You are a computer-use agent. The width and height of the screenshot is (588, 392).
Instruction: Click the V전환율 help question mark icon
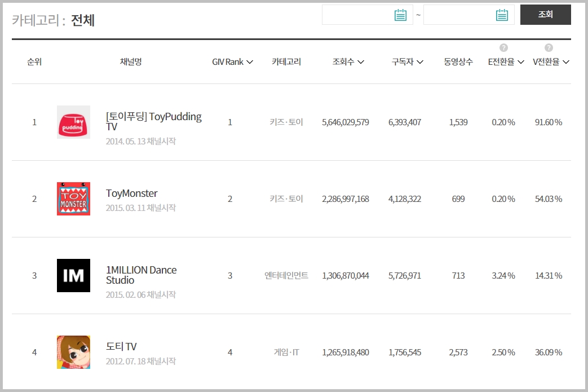pos(549,48)
